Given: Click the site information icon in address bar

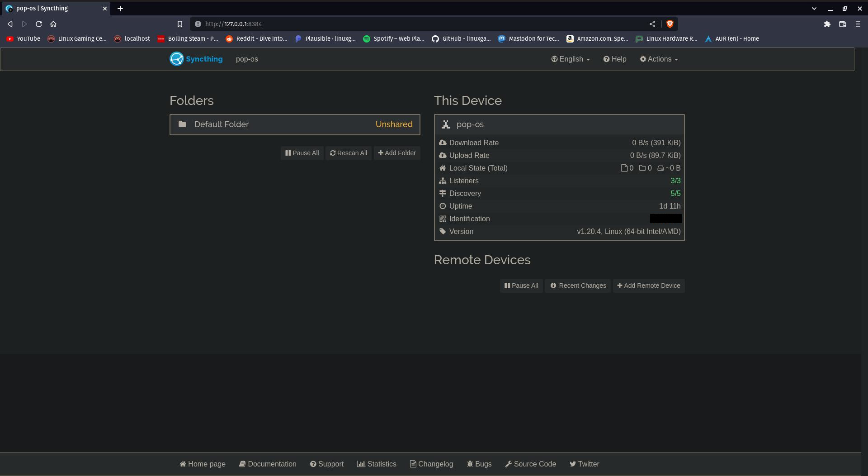Looking at the screenshot, I should click(198, 24).
